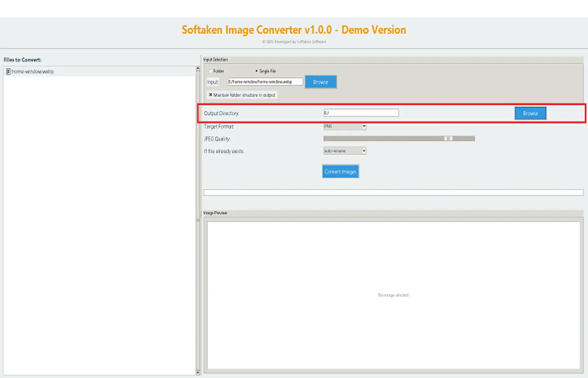Click the empty Image Preview pane

coord(393,295)
